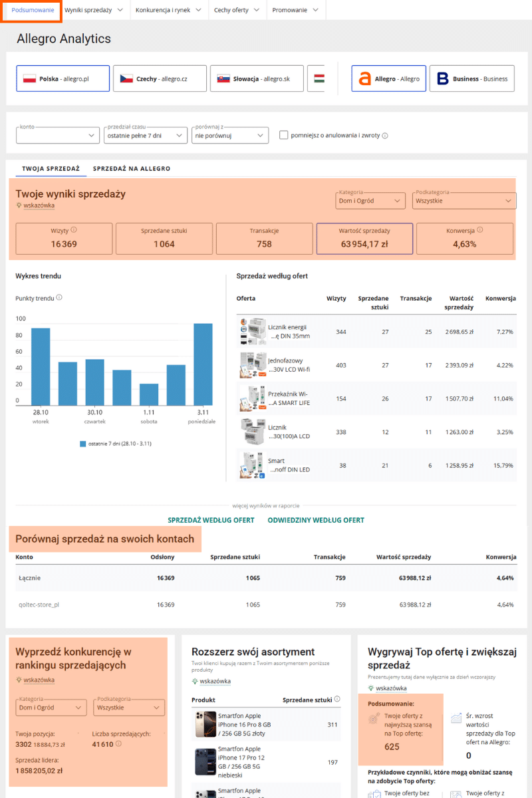
Task: Select the Sprzedane sztuki metric card
Action: [x=164, y=239]
